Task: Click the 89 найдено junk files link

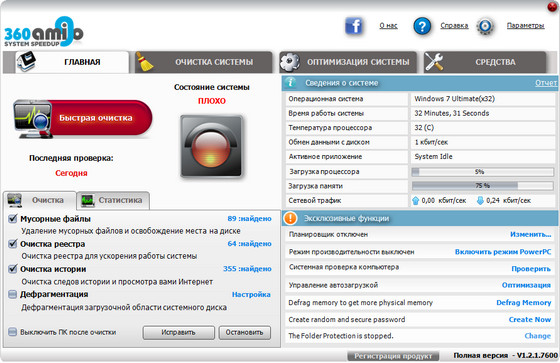Action: coord(249,218)
